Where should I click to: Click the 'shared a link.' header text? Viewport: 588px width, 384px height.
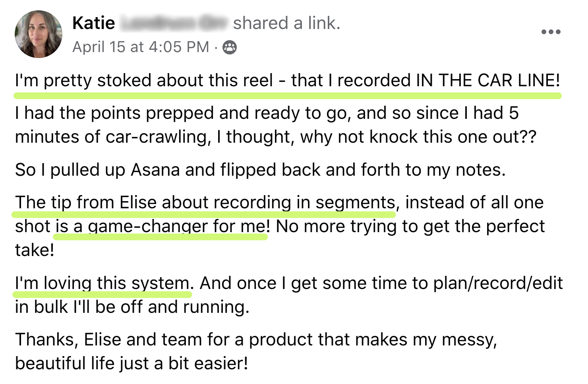coord(286,23)
